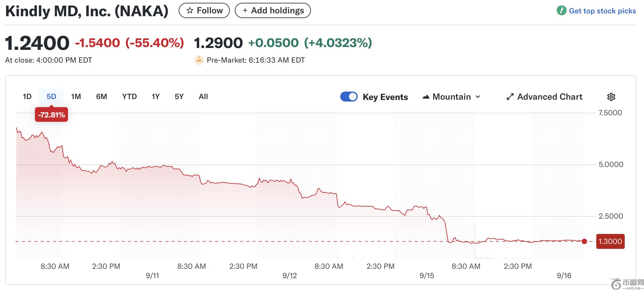Image resolution: width=644 pixels, height=290 pixels.
Task: Click the star icon in Follow
Action: (x=190, y=11)
